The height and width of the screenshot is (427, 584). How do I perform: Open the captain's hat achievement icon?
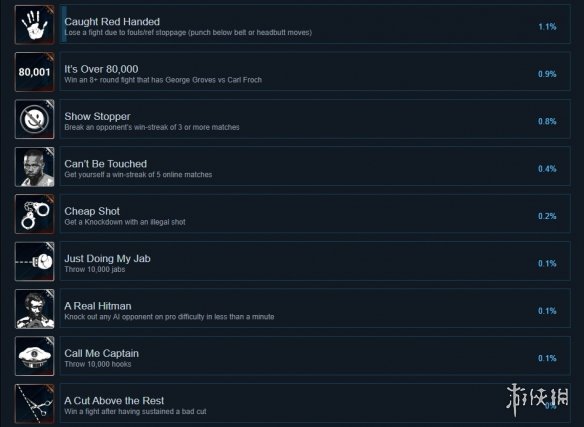(x=35, y=356)
